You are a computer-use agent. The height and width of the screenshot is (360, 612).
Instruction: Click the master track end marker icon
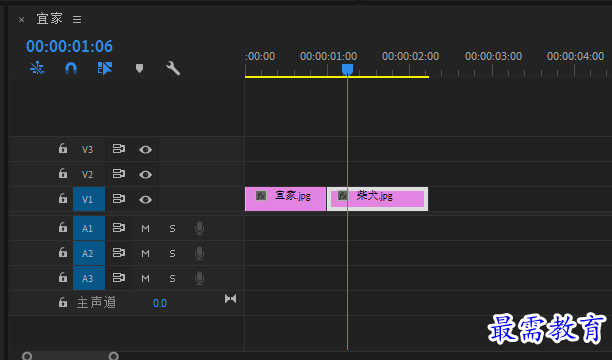point(230,299)
